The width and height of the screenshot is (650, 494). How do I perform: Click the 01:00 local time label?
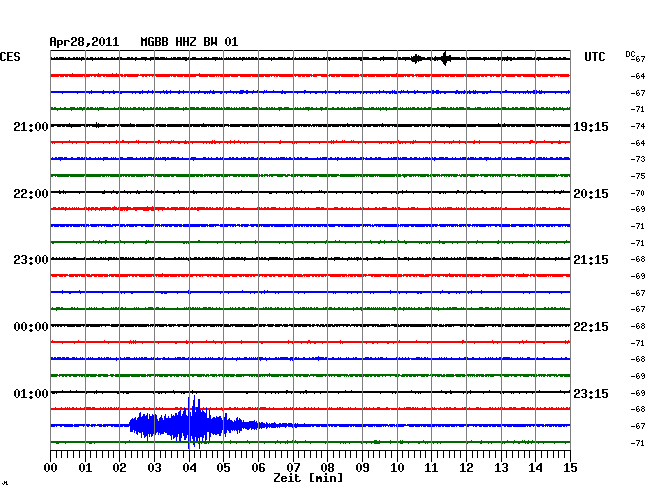tap(31, 393)
